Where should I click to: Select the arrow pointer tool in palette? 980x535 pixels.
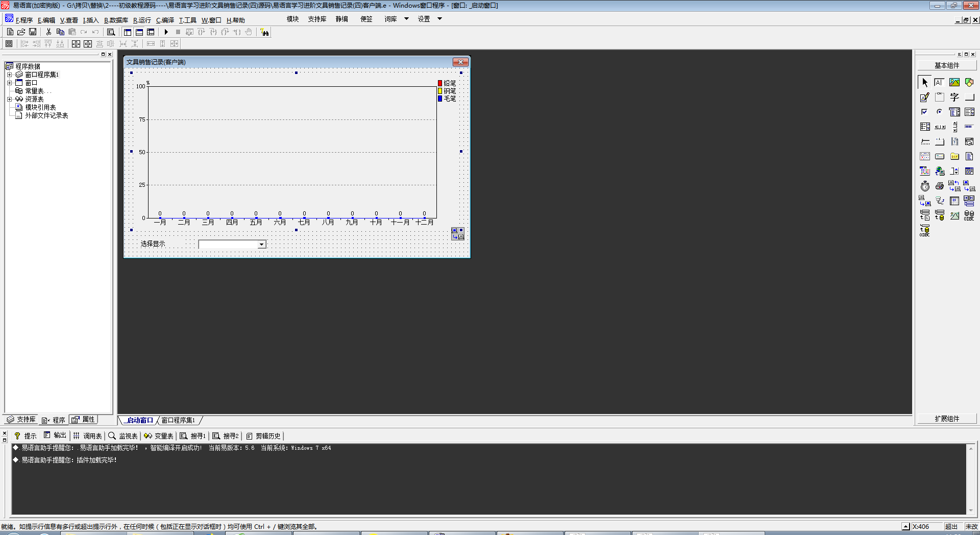(x=925, y=82)
